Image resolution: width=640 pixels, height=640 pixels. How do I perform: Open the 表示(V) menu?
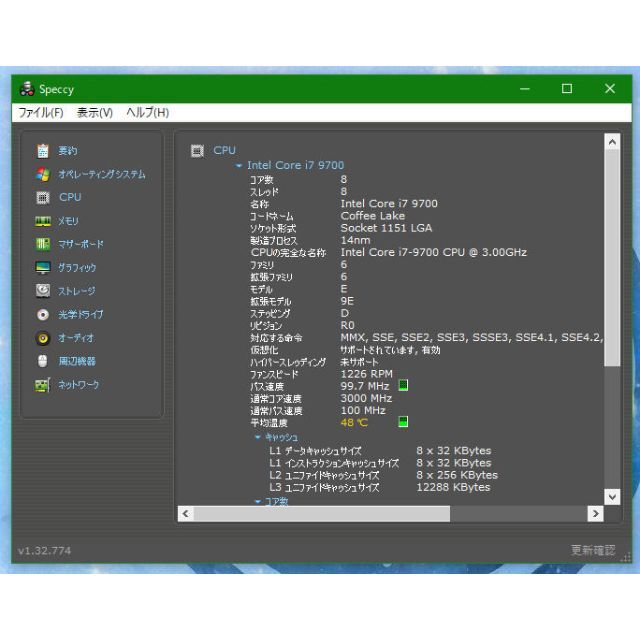95,113
